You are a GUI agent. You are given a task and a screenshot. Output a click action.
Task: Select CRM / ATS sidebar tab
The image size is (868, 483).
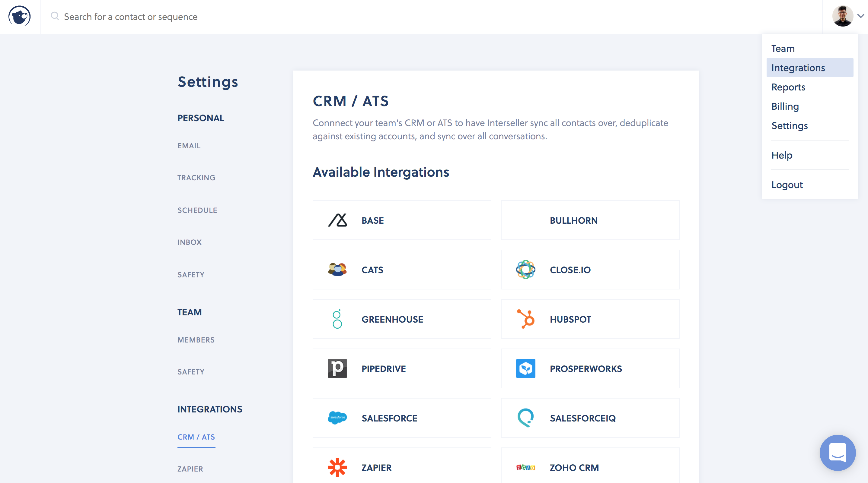click(x=196, y=437)
